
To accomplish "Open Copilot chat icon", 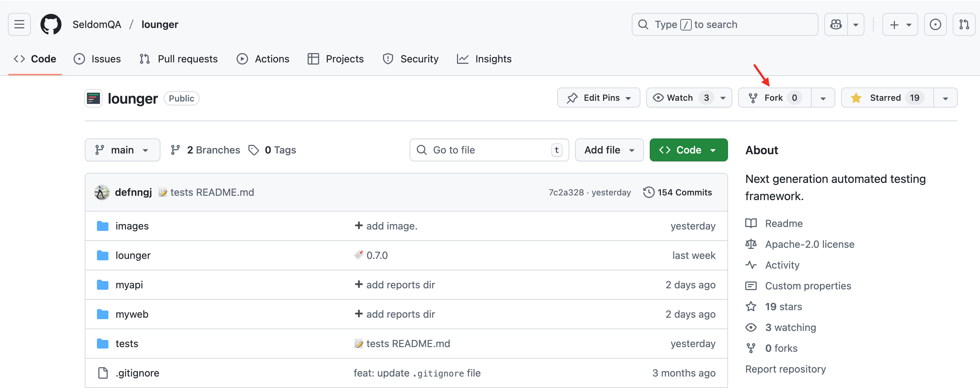I will pos(836,25).
